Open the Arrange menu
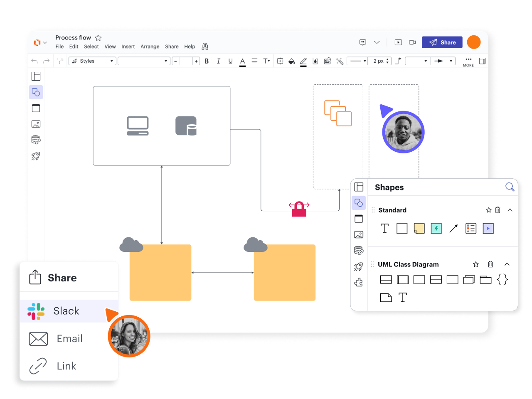The height and width of the screenshot is (399, 532). (x=150, y=47)
